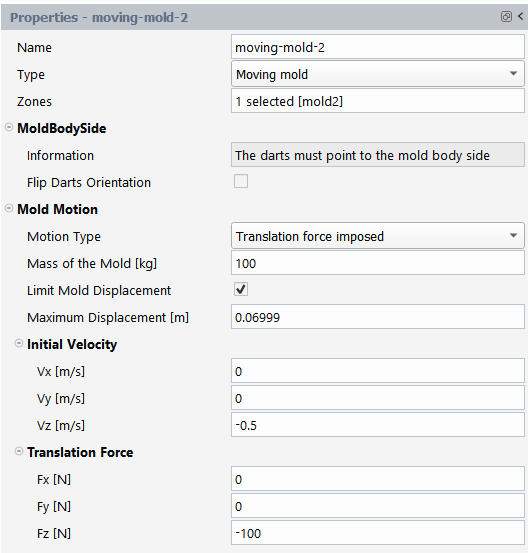Click the Fz field showing -100
The height and width of the screenshot is (553, 528).
[378, 533]
